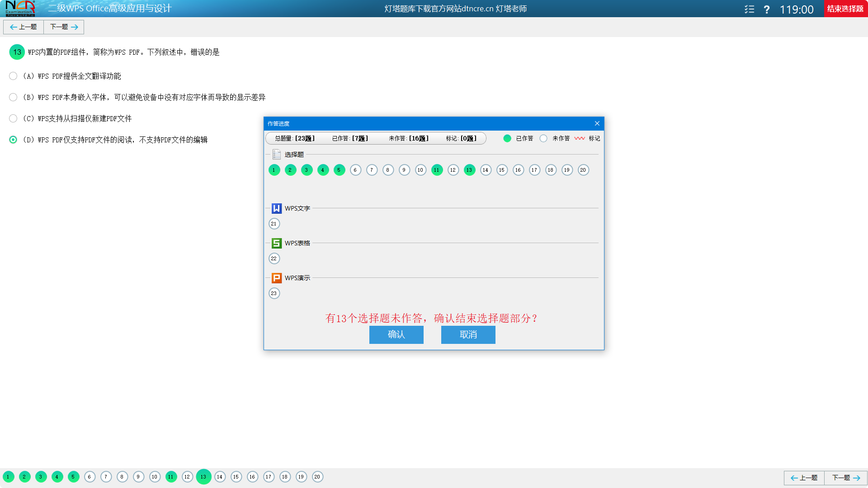
Task: Select option D about PDF read-only support
Action: [x=13, y=140]
